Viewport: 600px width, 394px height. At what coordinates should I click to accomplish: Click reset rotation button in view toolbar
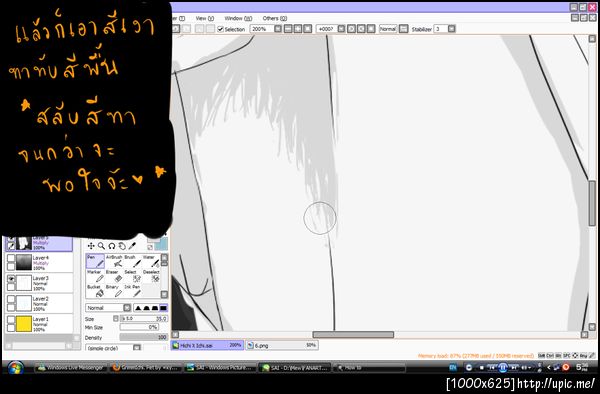coord(371,29)
